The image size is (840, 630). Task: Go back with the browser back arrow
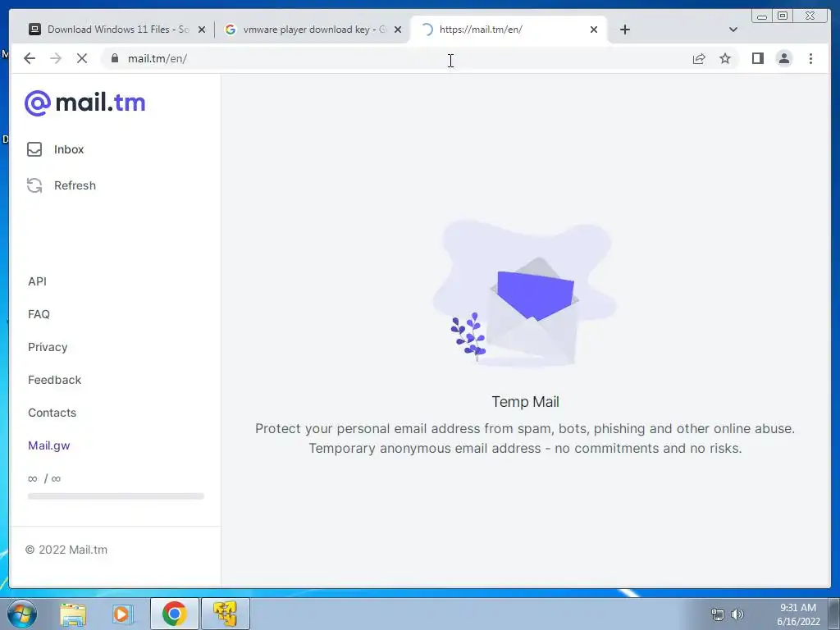[x=30, y=58]
